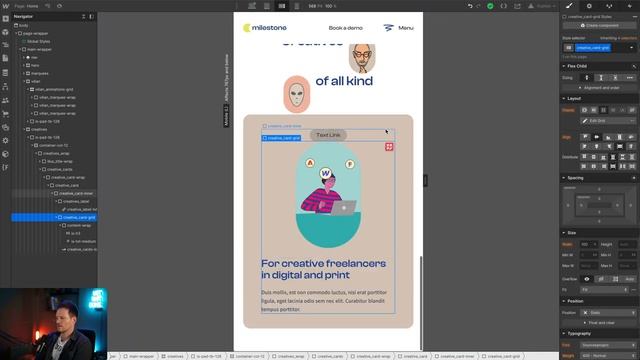Click the Width input field
Screen dimensions: 640x360
coord(589,244)
